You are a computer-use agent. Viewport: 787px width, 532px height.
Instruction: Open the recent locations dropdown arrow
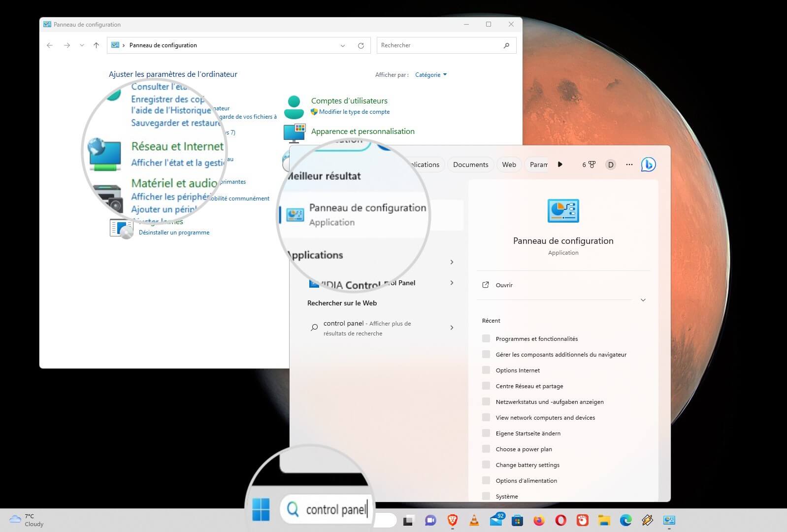click(82, 45)
